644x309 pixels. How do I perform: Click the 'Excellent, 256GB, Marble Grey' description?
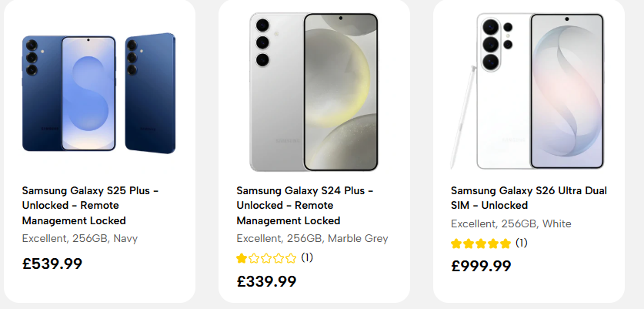pyautogui.click(x=312, y=239)
